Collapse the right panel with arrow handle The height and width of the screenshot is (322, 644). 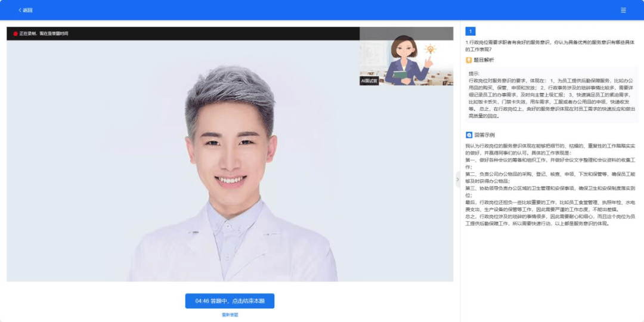tap(458, 179)
